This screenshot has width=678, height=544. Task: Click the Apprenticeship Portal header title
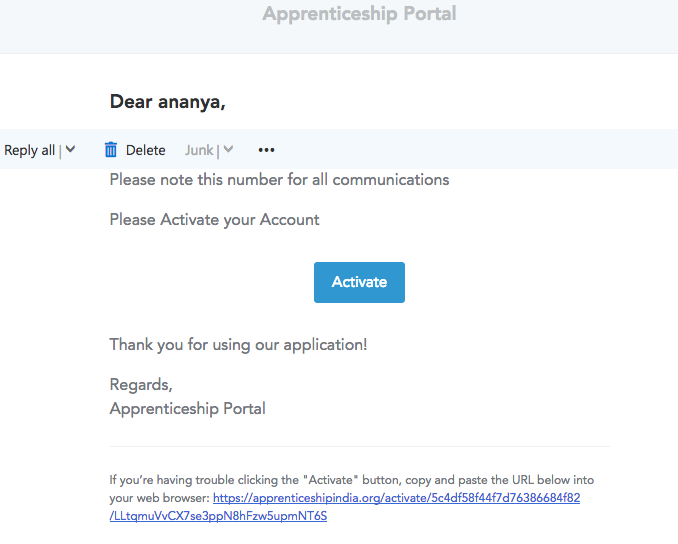coord(359,14)
